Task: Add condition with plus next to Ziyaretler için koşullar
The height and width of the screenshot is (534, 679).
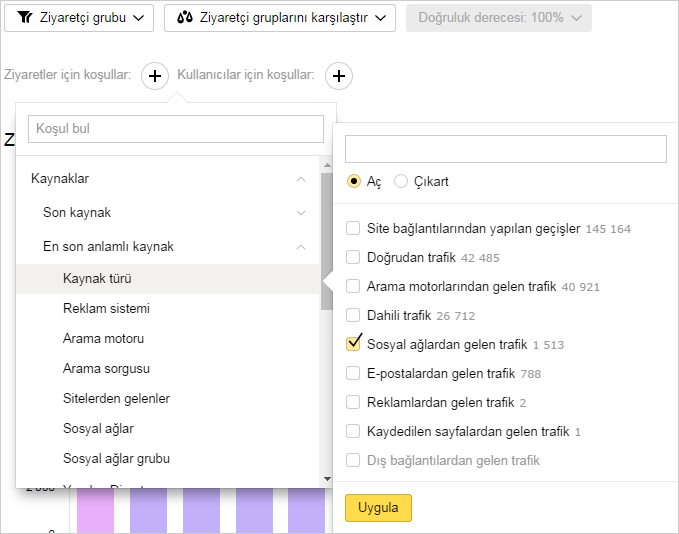Action: (x=155, y=76)
